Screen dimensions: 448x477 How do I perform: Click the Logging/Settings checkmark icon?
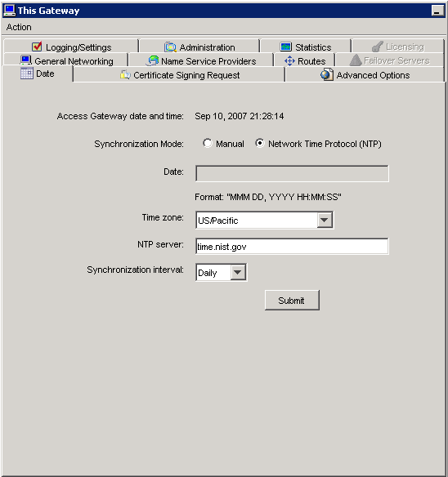[x=37, y=47]
